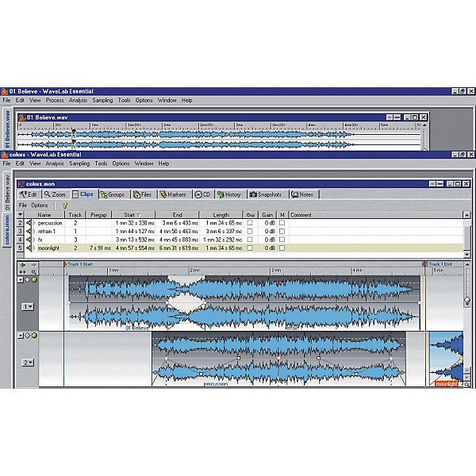Screen dimensions: 476x476
Task: Click the speaker icon of the fx clip
Action: coord(29,240)
